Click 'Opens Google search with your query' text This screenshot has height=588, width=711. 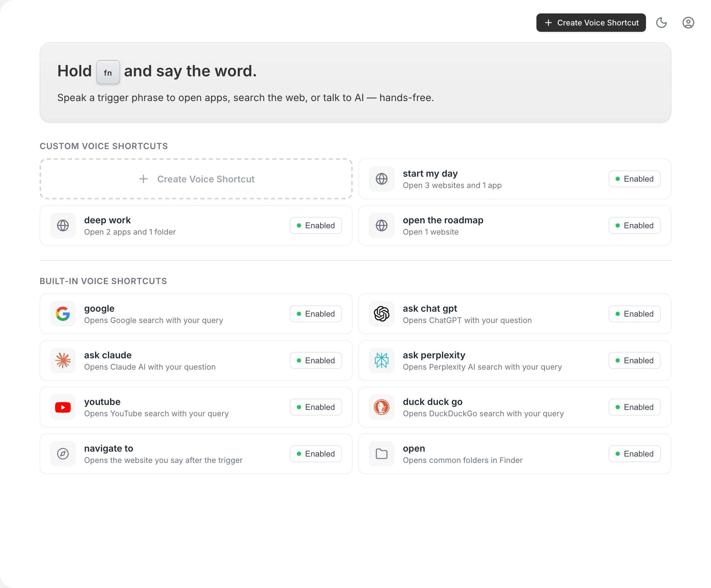pos(153,320)
